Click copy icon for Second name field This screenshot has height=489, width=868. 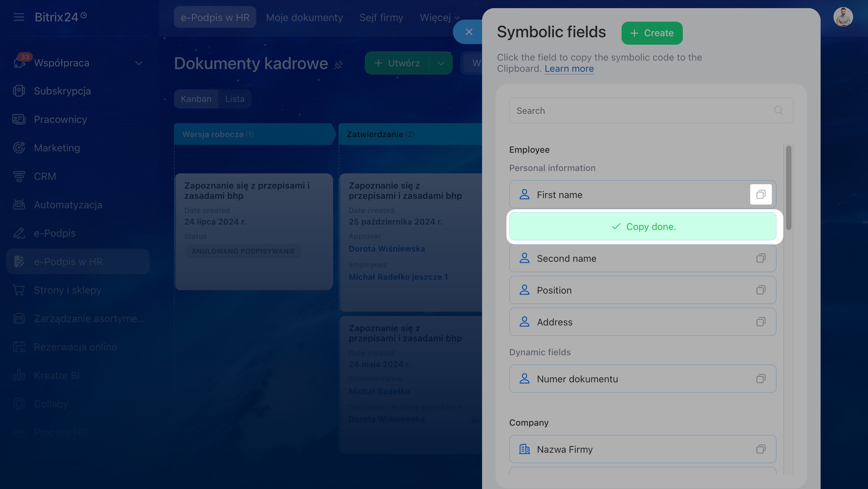coord(761,258)
